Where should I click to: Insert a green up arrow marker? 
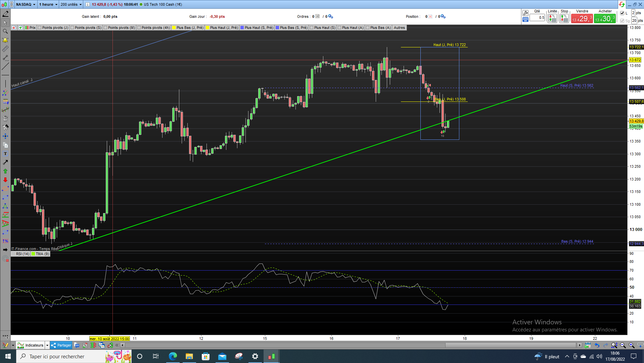point(5,171)
